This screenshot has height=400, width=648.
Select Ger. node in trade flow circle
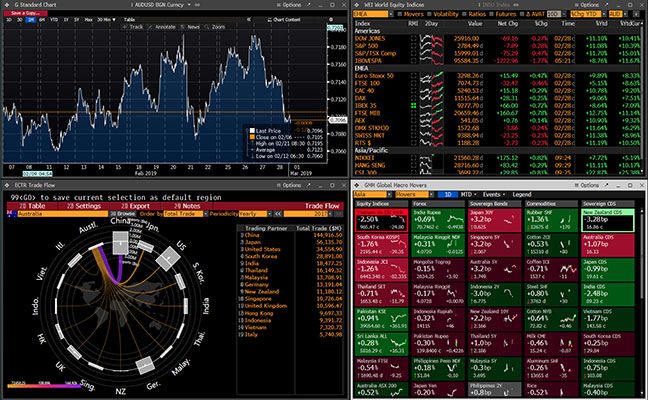[145, 366]
